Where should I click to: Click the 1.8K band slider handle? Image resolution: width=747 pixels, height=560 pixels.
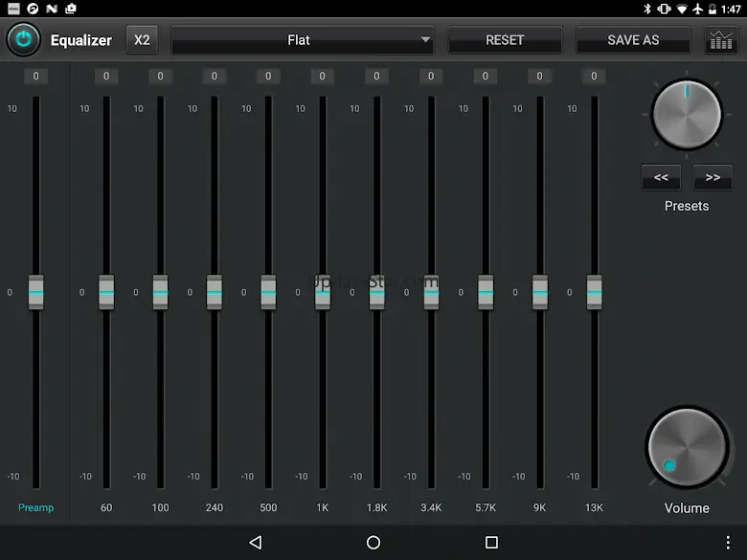point(376,292)
